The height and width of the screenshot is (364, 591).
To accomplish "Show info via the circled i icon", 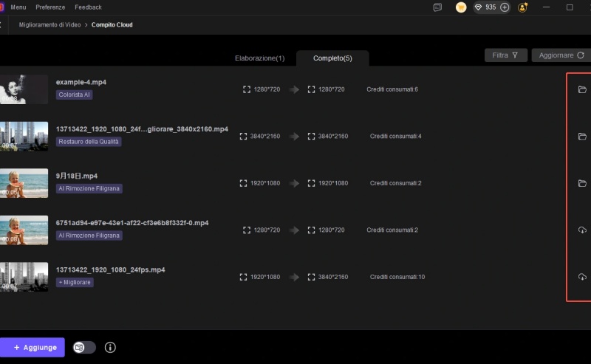I will click(x=110, y=348).
